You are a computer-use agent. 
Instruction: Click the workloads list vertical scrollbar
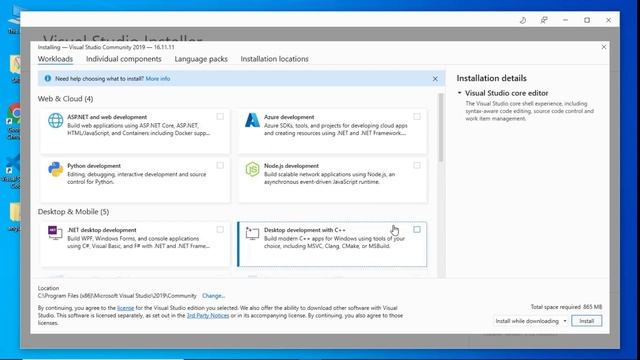point(440,127)
